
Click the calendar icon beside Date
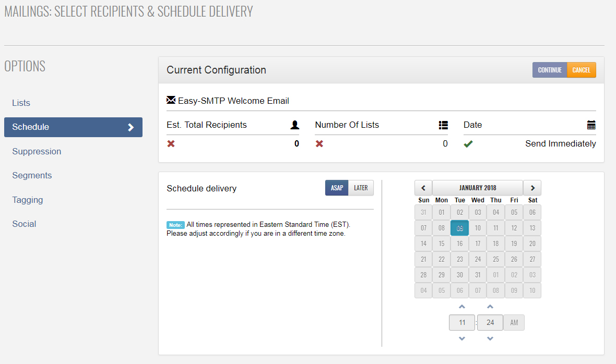(591, 125)
